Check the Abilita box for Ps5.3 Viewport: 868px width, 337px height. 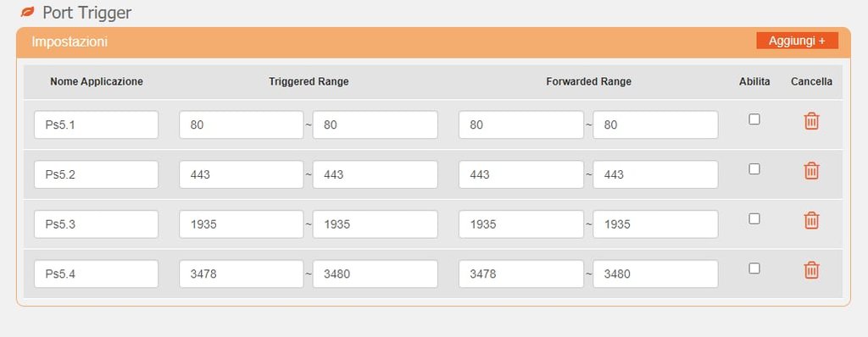pos(754,218)
